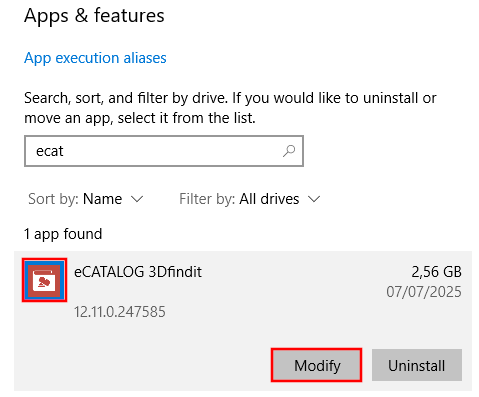Click the app size 2,56 GB

[x=436, y=272]
